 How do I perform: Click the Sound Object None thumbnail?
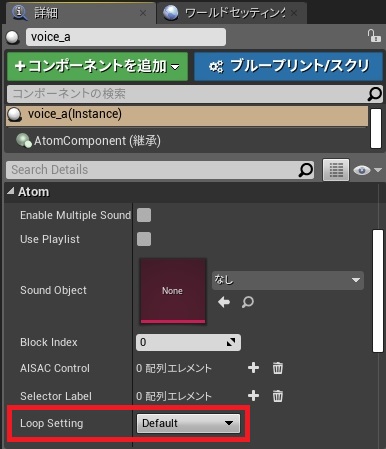coord(173,291)
